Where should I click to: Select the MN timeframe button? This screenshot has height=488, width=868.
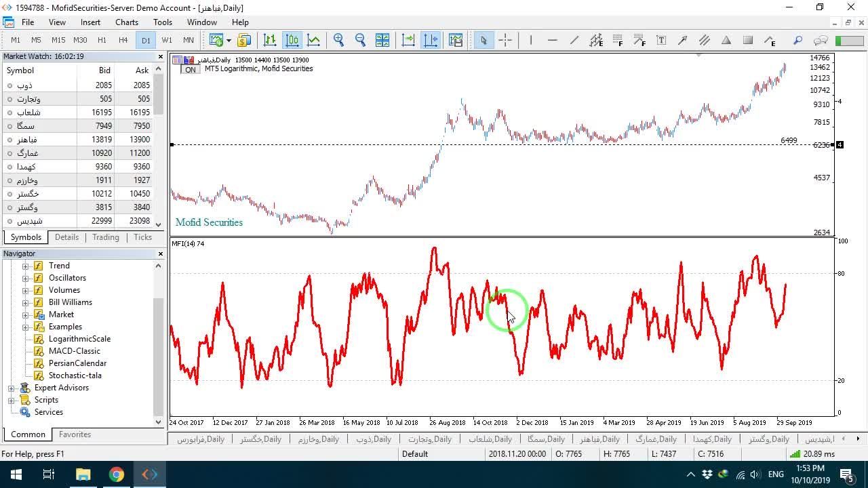pos(189,40)
